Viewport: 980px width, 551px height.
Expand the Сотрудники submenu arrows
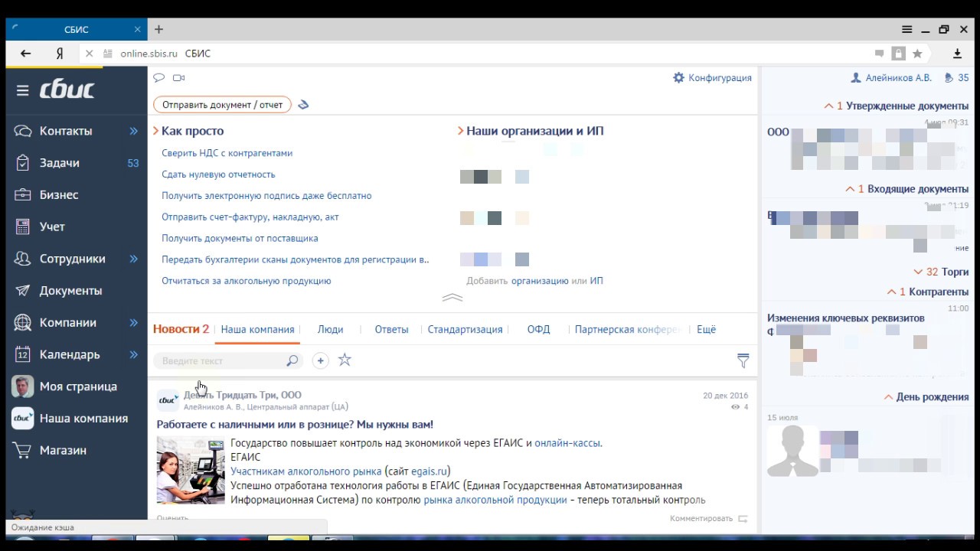coord(133,259)
